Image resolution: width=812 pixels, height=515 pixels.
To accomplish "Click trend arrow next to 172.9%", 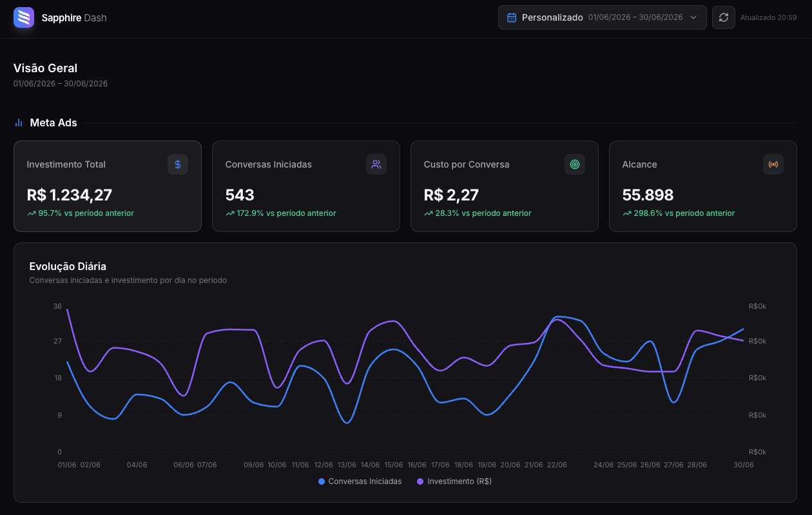I will tap(229, 213).
